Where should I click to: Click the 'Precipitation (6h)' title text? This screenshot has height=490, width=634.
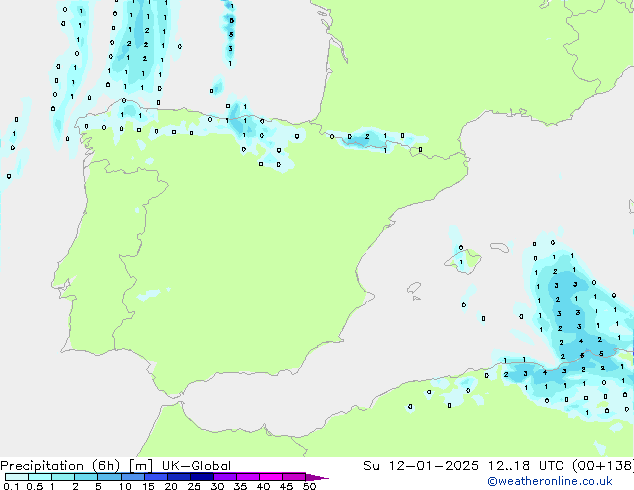tap(60, 466)
